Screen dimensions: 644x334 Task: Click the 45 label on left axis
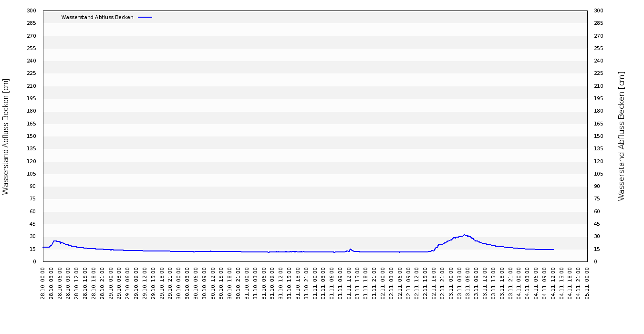(x=33, y=224)
